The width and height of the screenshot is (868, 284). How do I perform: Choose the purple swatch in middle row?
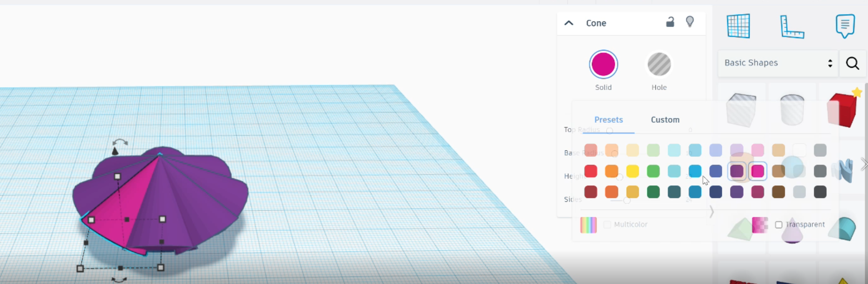[737, 171]
